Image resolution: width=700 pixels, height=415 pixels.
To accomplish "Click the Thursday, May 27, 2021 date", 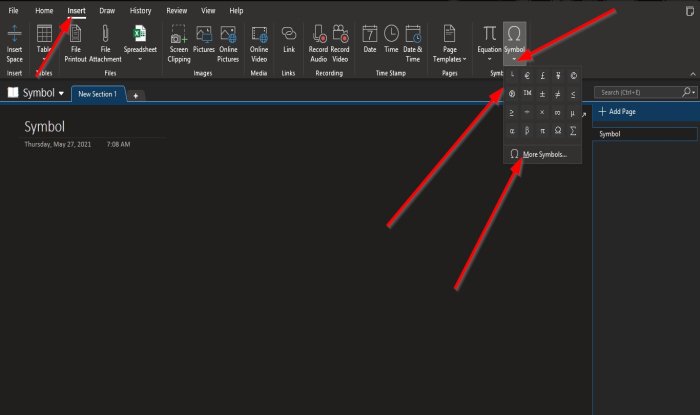I will (x=58, y=144).
